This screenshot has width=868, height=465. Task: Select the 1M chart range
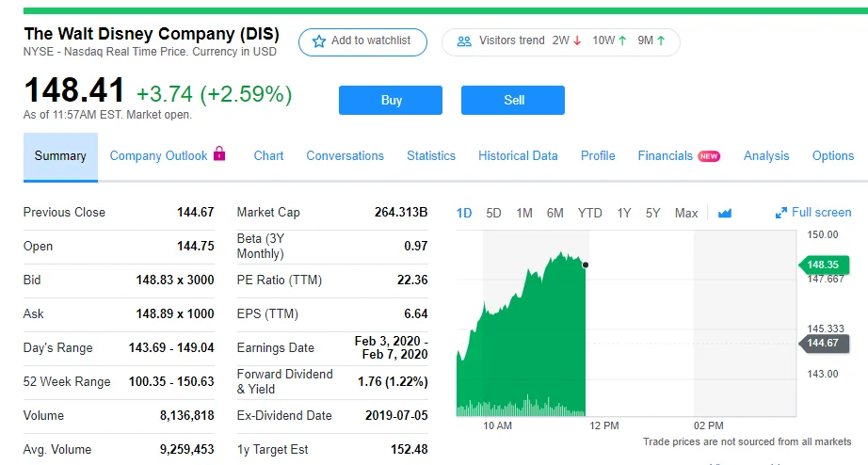(x=524, y=213)
